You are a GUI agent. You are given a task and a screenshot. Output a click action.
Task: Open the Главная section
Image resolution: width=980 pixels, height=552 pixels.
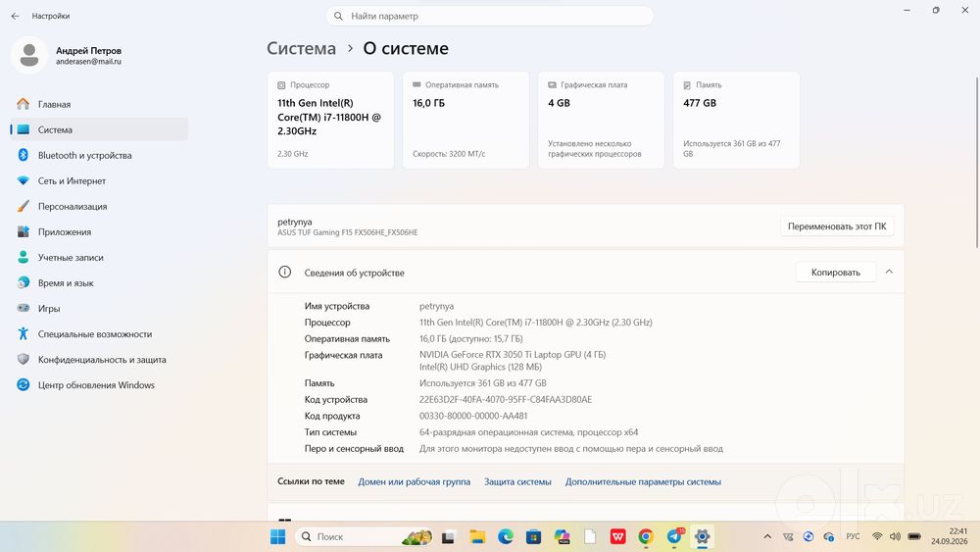point(99,104)
